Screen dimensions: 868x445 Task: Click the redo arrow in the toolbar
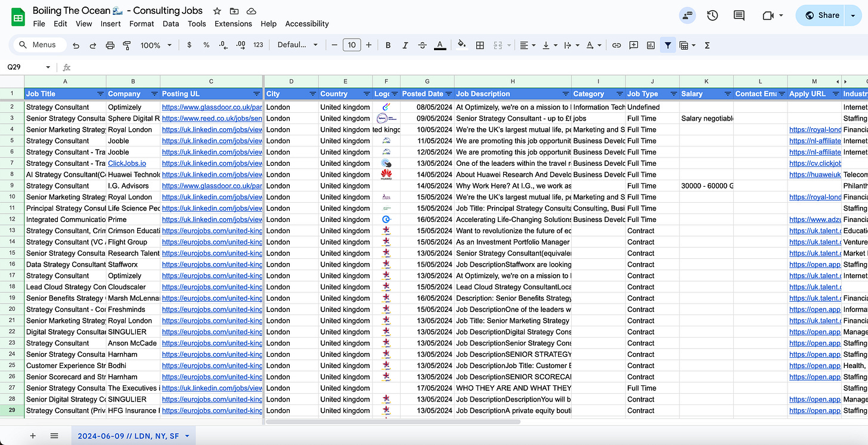coord(93,45)
